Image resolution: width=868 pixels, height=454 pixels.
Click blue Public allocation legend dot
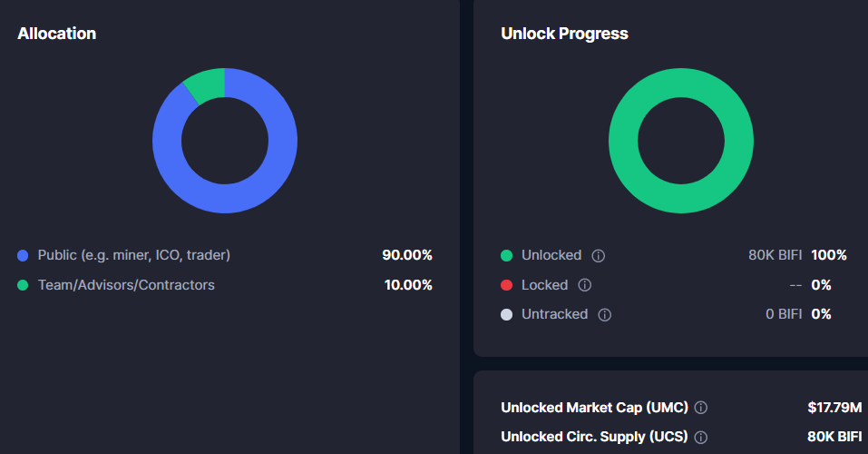[x=23, y=255]
